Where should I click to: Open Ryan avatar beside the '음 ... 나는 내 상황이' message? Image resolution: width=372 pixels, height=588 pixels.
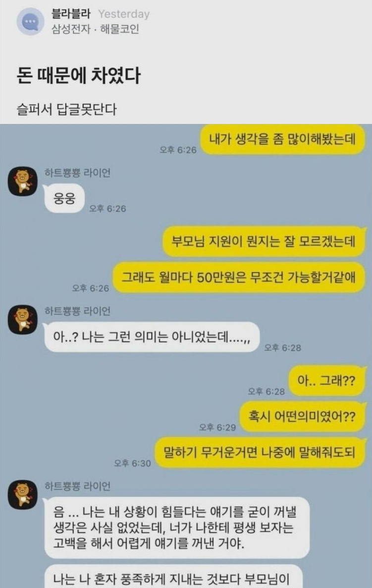tap(23, 495)
